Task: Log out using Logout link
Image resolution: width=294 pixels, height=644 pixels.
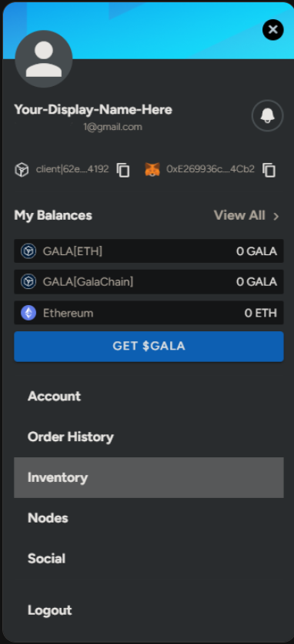Action: coord(50,610)
